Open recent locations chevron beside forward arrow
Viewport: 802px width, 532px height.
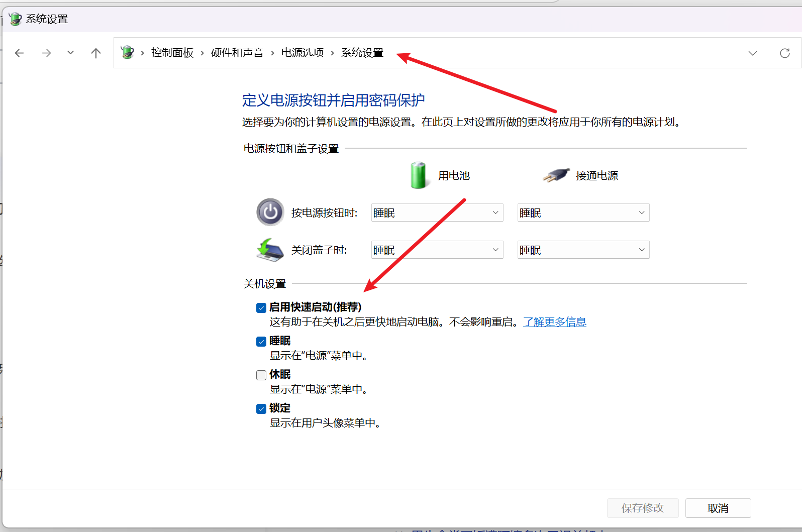click(x=70, y=53)
